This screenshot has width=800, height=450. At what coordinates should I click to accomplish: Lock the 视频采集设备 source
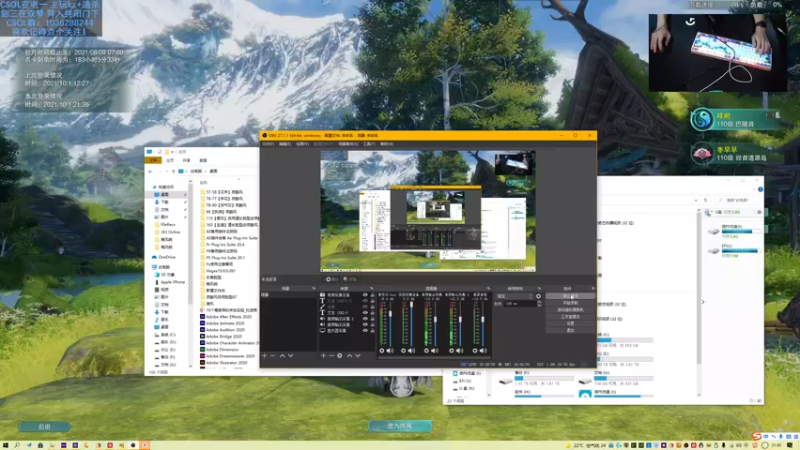[372, 295]
